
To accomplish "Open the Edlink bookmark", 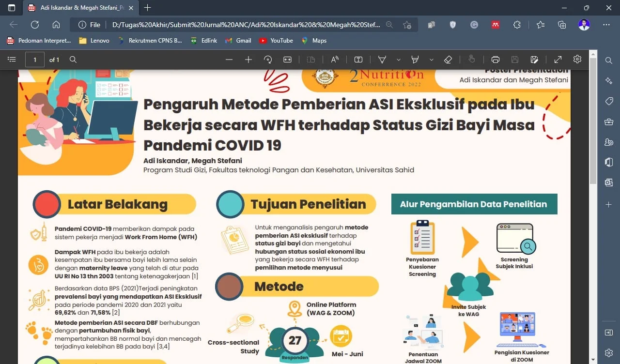I will [x=203, y=41].
